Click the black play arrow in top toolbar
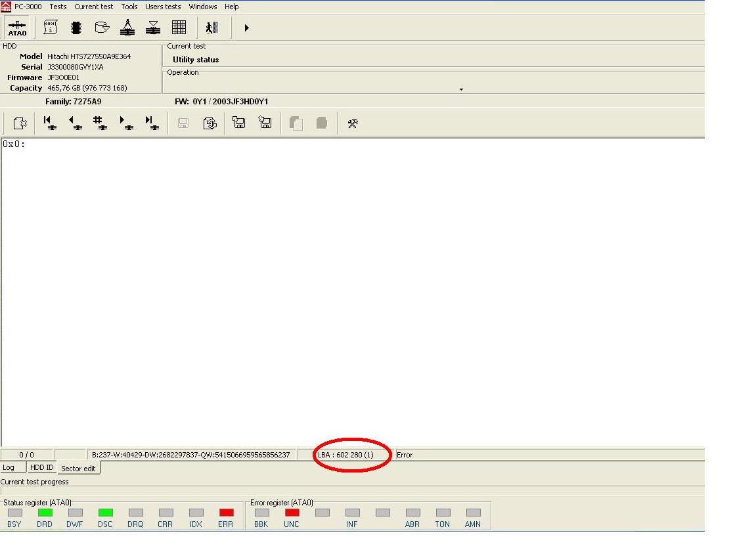 (x=246, y=28)
